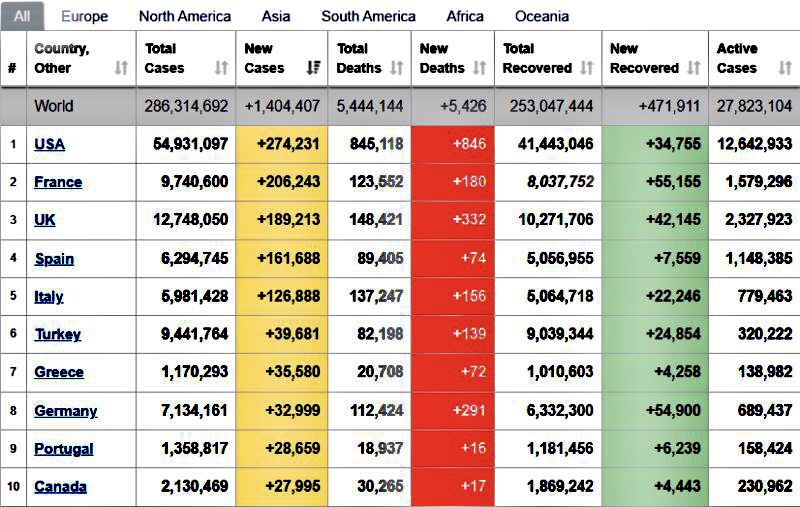Follow the France country link
This screenshot has height=507, width=800.
click(58, 182)
